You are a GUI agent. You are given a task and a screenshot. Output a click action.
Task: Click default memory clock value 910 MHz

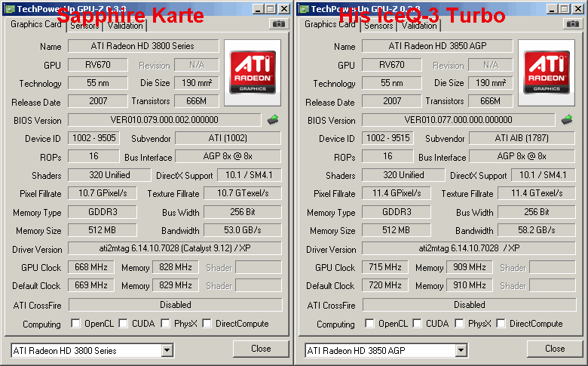[x=470, y=285]
